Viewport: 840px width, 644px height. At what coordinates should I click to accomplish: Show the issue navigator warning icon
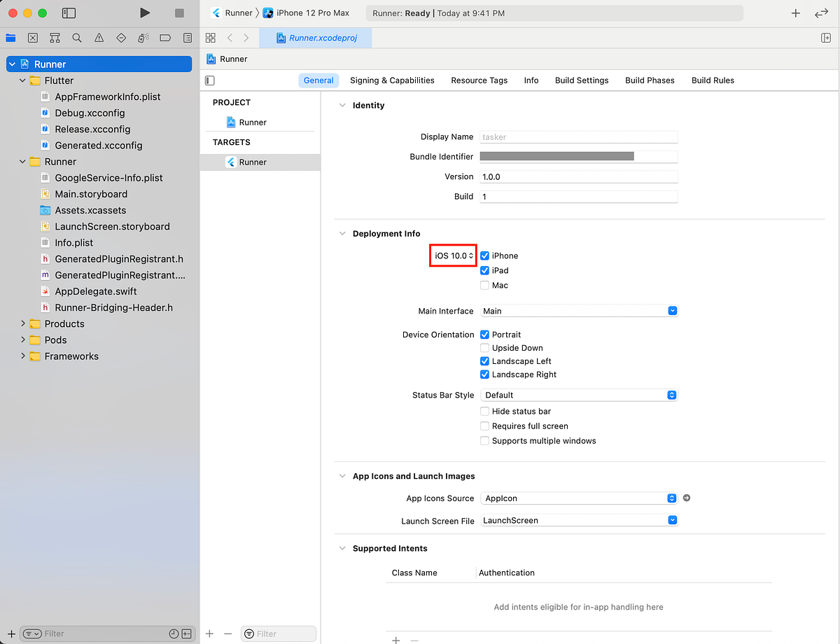(x=99, y=38)
